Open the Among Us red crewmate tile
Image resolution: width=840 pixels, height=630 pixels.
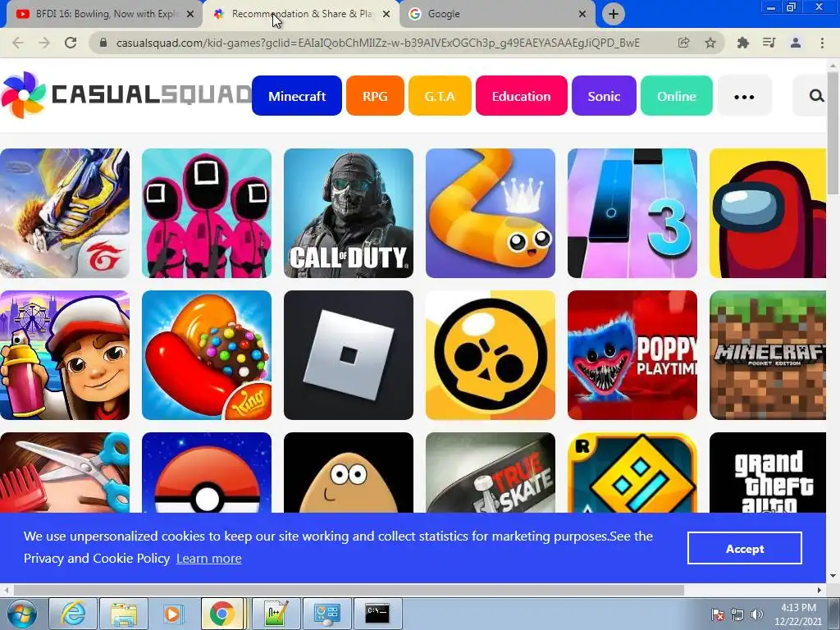768,213
